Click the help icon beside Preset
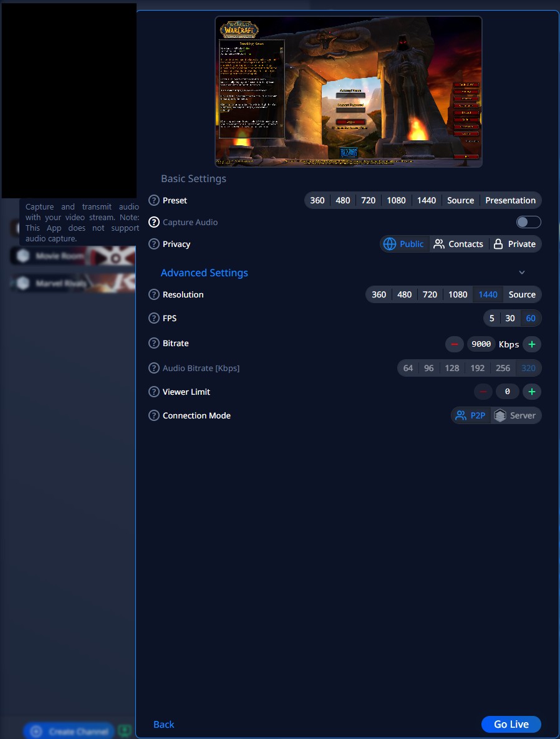The image size is (560, 739). click(x=154, y=200)
